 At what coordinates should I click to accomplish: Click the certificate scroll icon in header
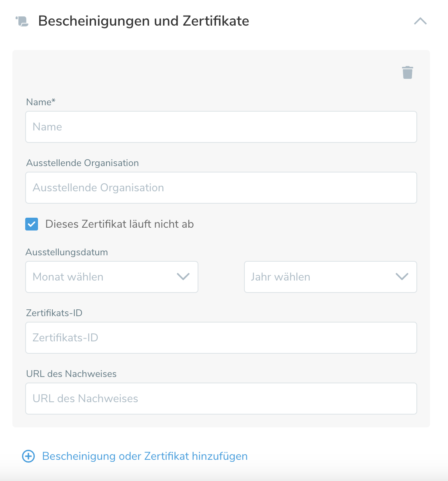pyautogui.click(x=22, y=21)
